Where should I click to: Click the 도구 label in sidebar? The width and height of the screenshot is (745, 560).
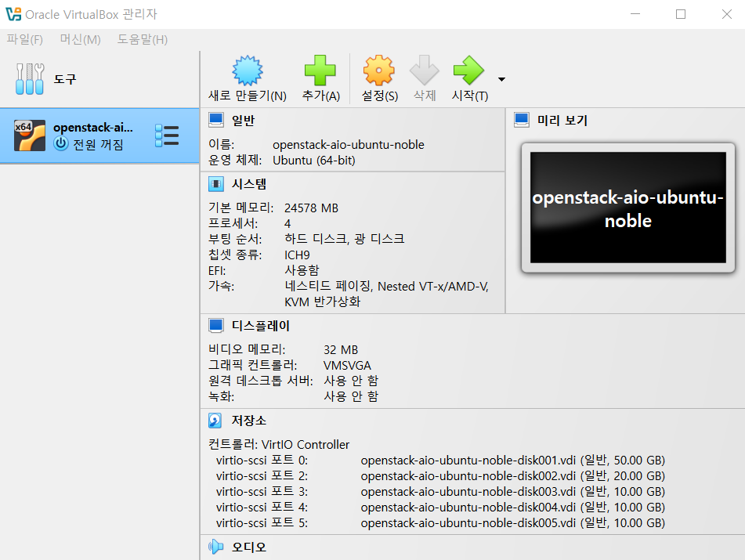point(65,79)
